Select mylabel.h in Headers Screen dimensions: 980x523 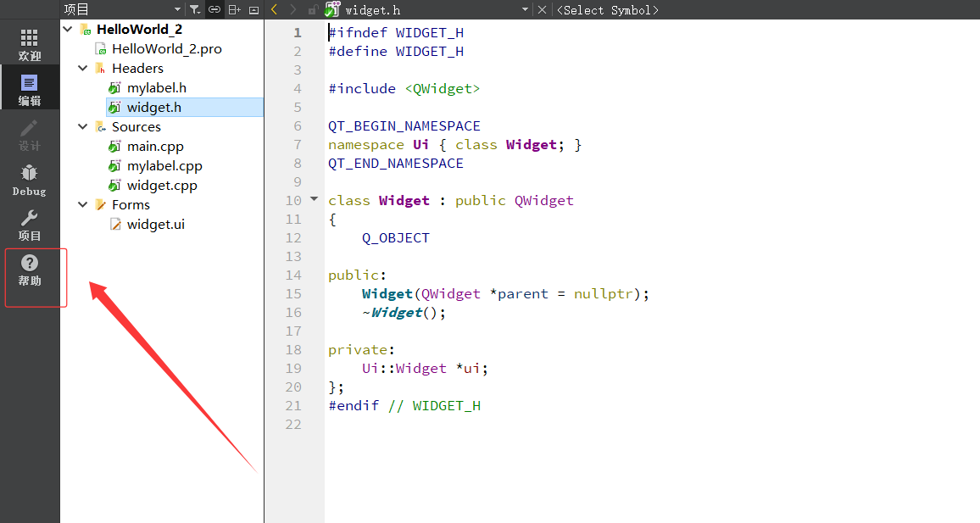(157, 87)
